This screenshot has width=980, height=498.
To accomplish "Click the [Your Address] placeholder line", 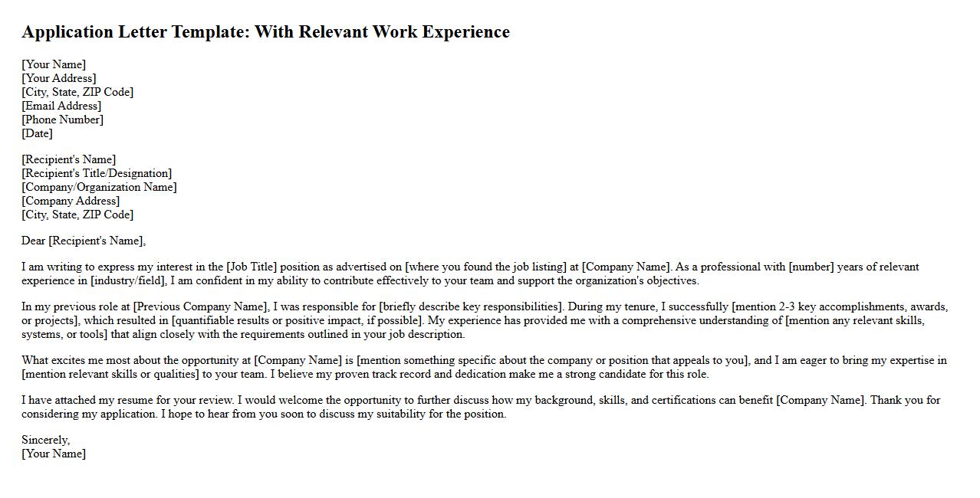I will point(59,78).
